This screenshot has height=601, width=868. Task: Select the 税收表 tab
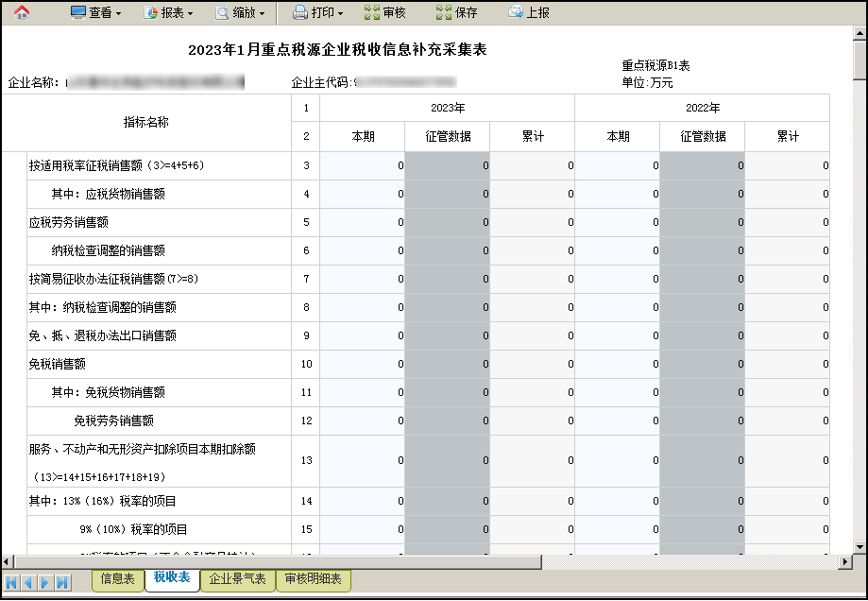pyautogui.click(x=172, y=578)
